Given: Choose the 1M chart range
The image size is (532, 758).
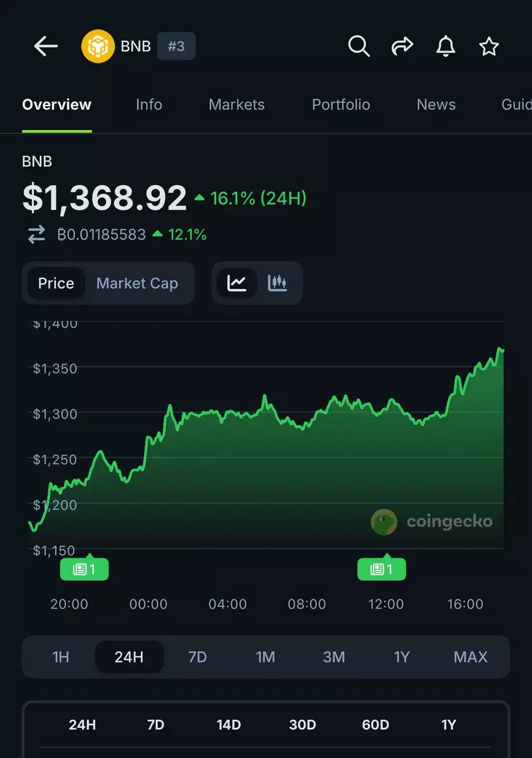Looking at the screenshot, I should click(x=266, y=657).
